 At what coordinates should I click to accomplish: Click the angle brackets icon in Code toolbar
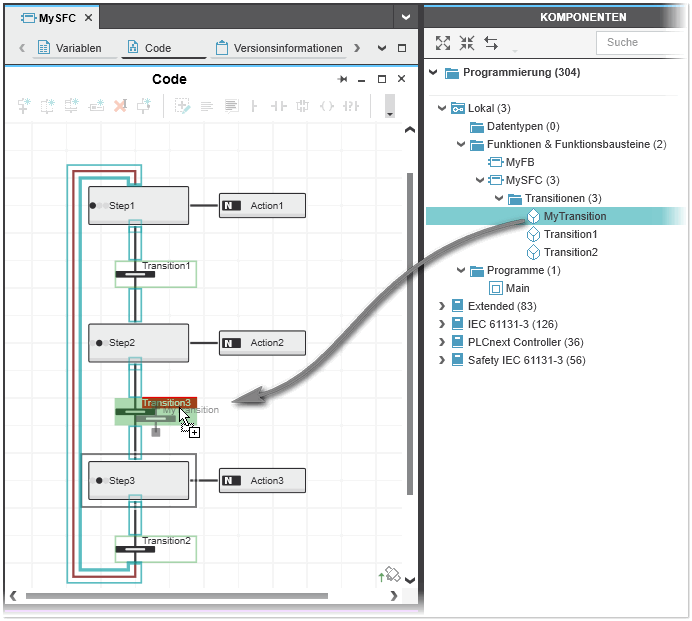click(326, 105)
